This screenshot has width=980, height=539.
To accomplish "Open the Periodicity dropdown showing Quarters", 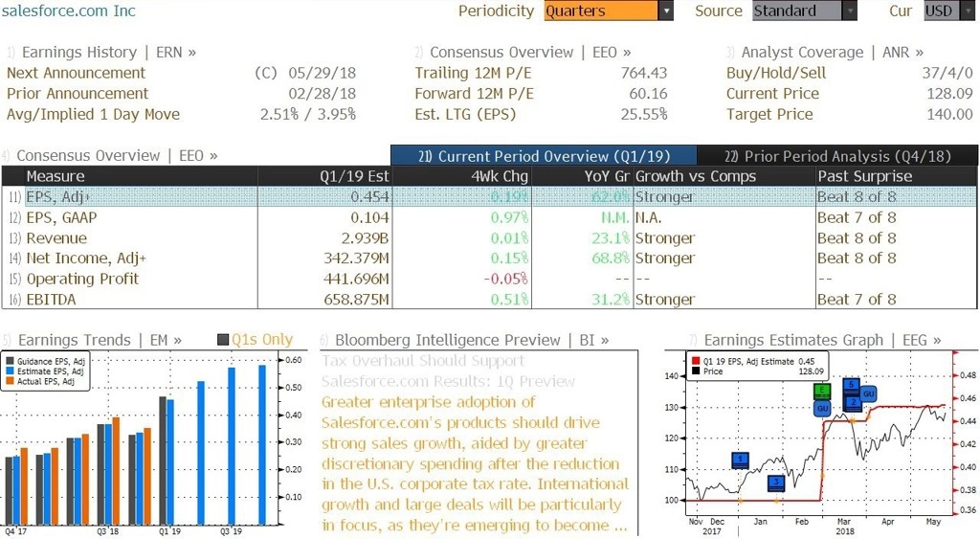I will tap(608, 11).
